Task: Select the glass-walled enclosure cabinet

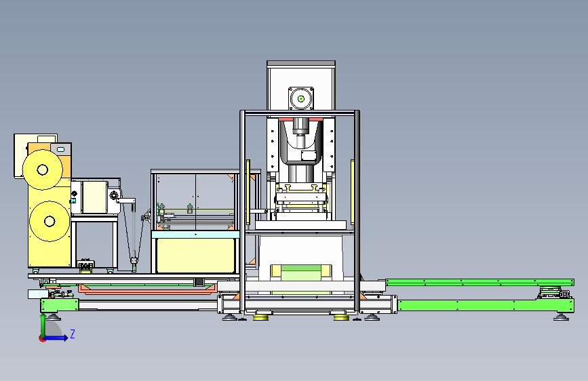Action: tap(195, 201)
